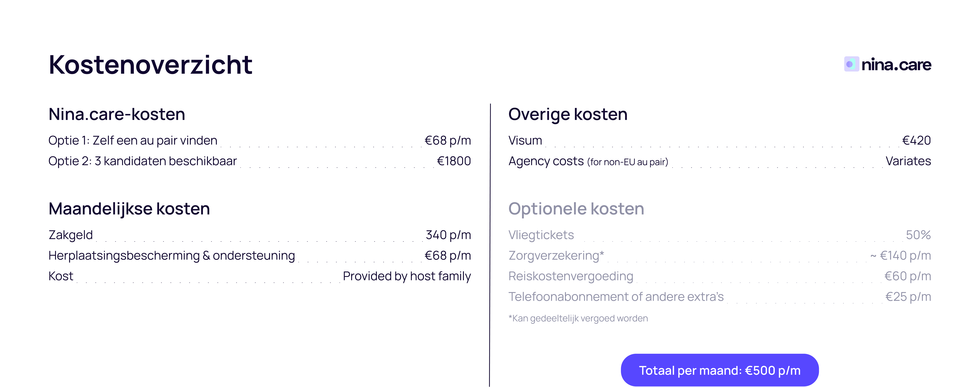Image resolution: width=980 pixels, height=387 pixels.
Task: Click the Zakgeld row label
Action: click(70, 235)
